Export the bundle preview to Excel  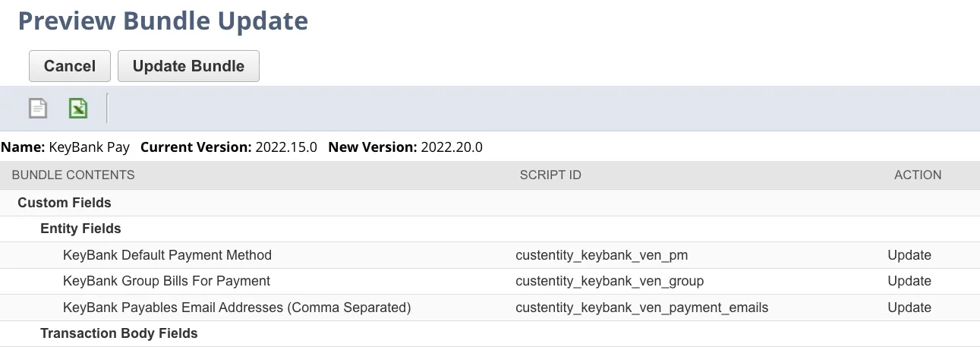(78, 109)
